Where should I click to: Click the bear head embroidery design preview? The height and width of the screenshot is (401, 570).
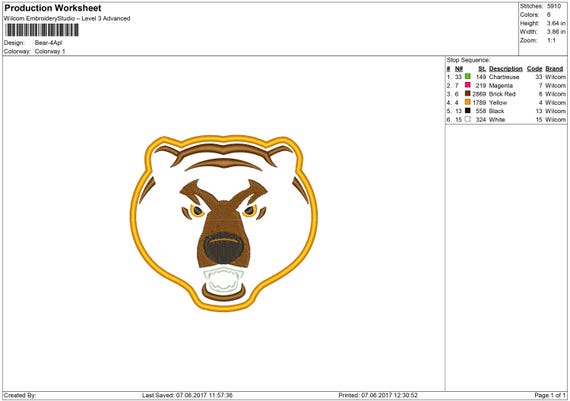224,223
